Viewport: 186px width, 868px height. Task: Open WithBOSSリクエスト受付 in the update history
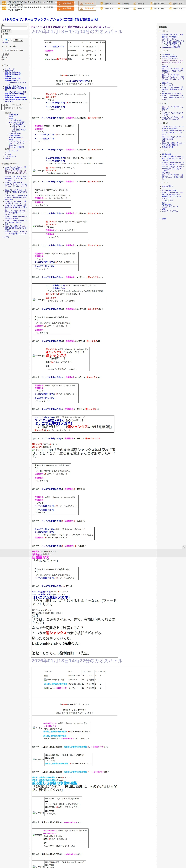point(172,93)
